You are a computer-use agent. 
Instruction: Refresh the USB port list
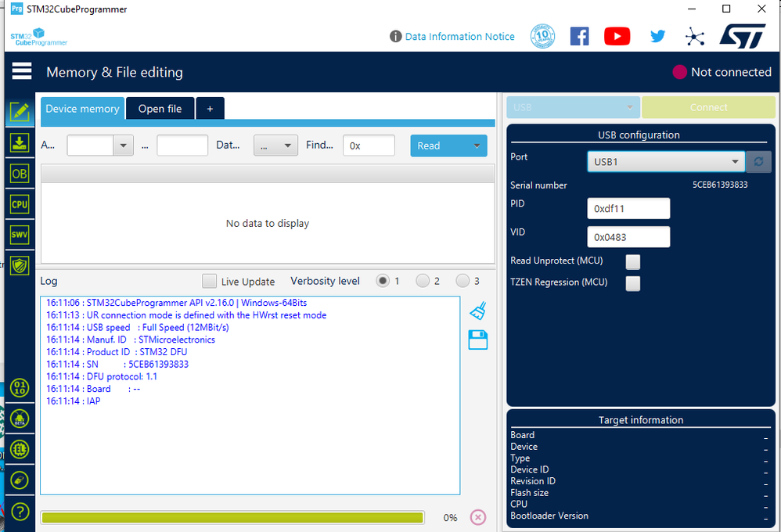pos(758,161)
